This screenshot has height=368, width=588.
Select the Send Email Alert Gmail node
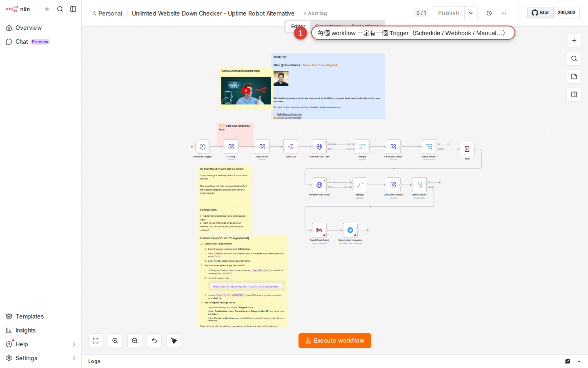[319, 230]
